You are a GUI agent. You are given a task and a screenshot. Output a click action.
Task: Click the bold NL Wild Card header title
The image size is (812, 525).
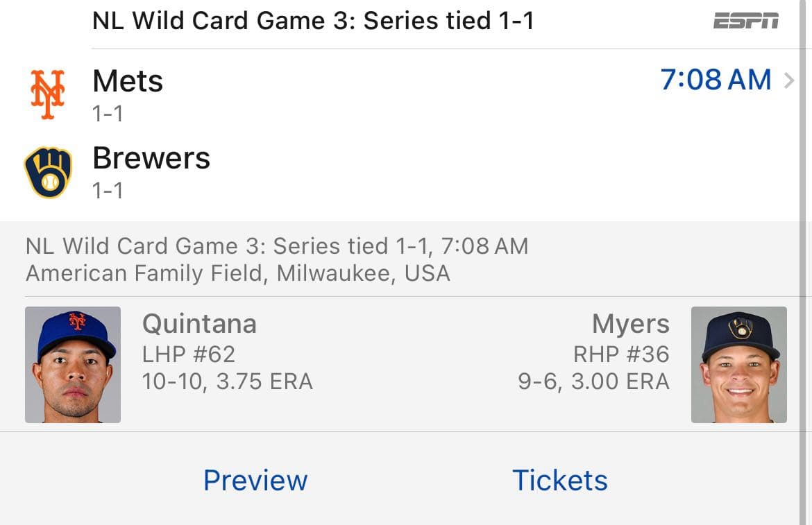coord(313,21)
